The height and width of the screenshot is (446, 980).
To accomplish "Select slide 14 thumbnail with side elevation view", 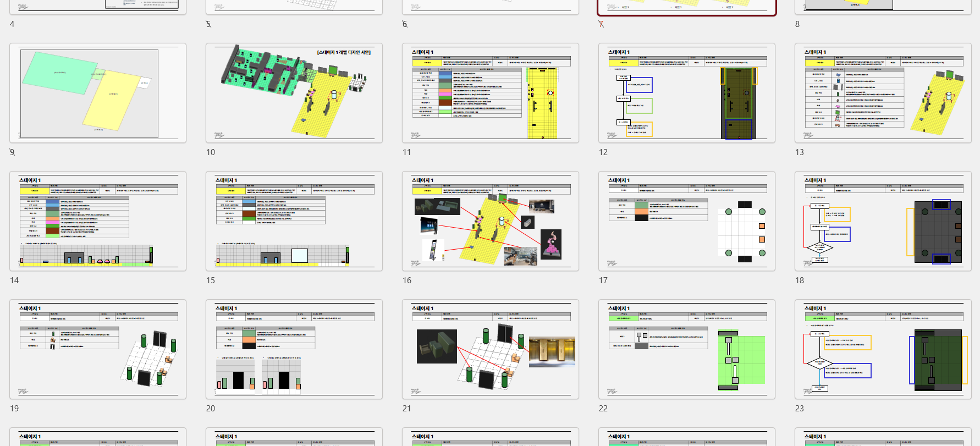I will [98, 221].
